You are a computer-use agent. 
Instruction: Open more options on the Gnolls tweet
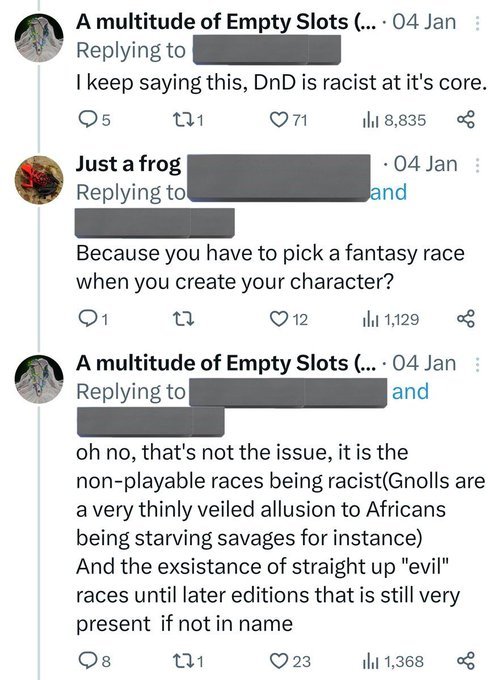477,364
